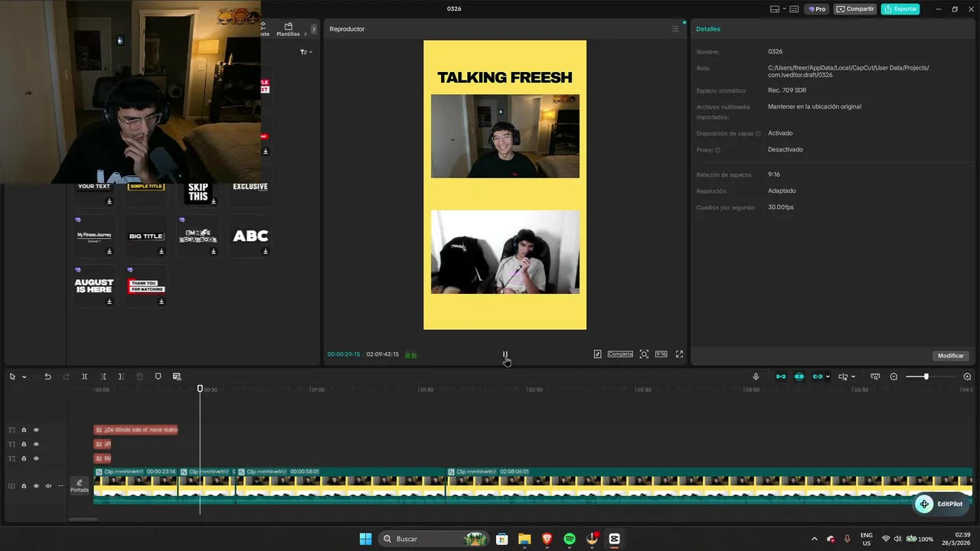
Task: Open File Explorer from the taskbar
Action: [x=524, y=539]
